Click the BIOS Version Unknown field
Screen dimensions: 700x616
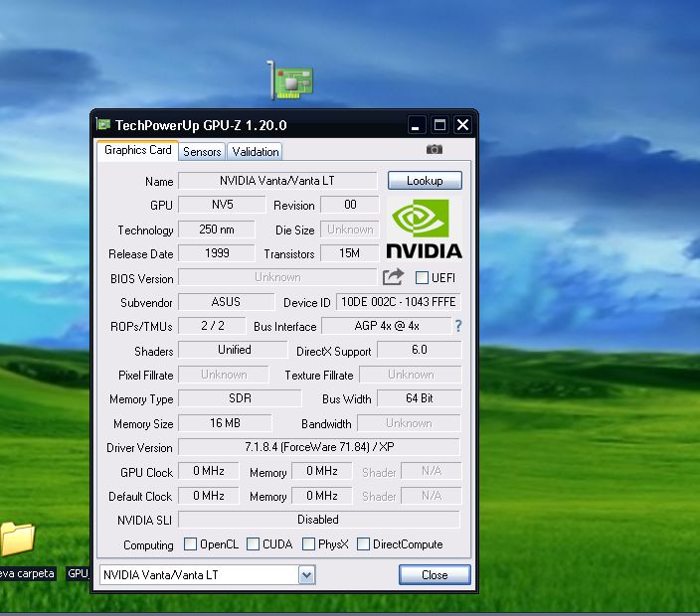click(x=277, y=277)
